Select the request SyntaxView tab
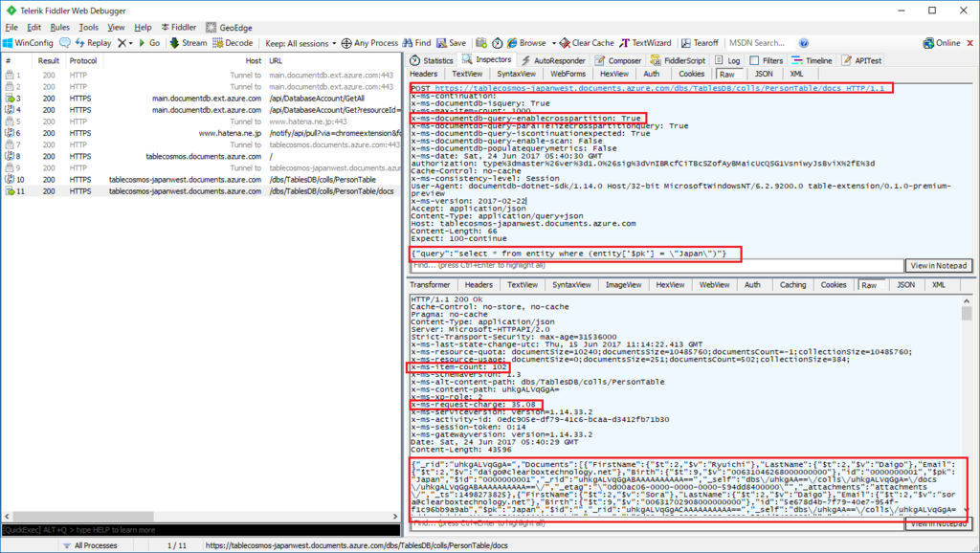Viewport: 980px width, 553px height. click(516, 74)
